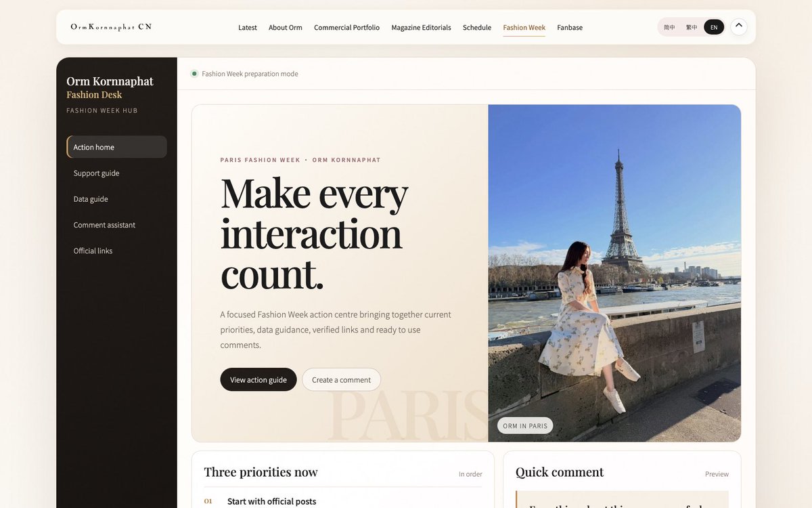Screen dimensions: 812x508
Task: Open the Schedule nav item
Action: click(477, 28)
